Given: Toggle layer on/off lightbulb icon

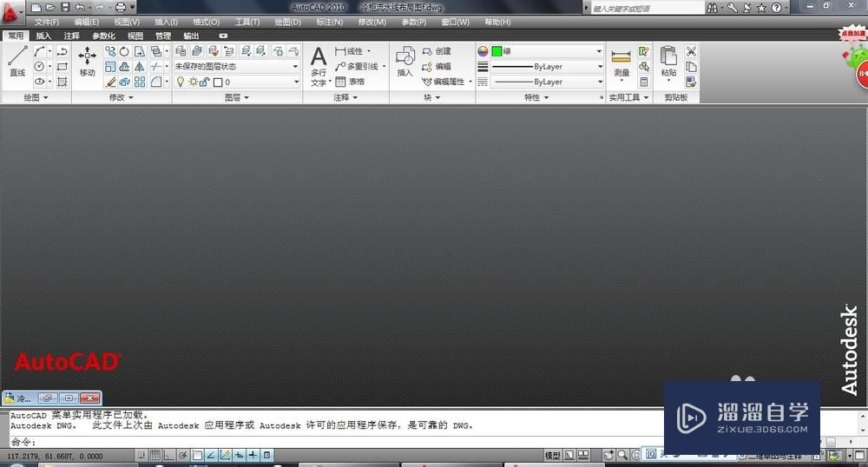Looking at the screenshot, I should [x=180, y=82].
